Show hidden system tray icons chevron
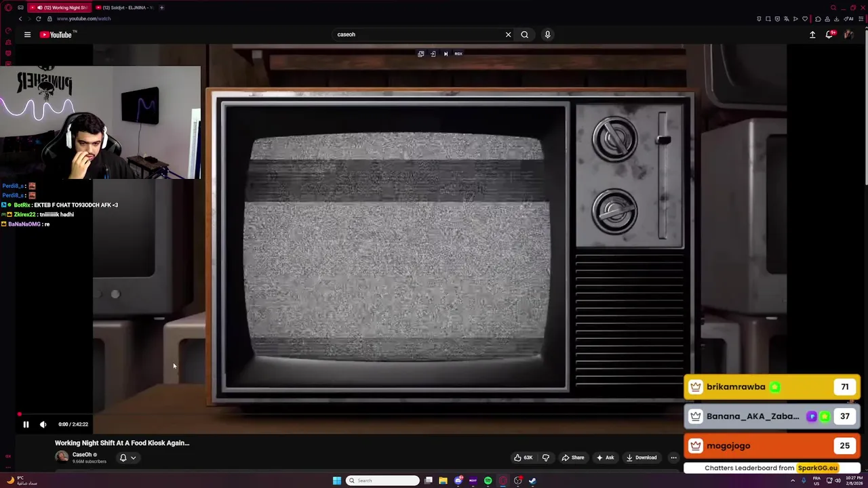Screen dimensions: 868x488 pos(793,481)
